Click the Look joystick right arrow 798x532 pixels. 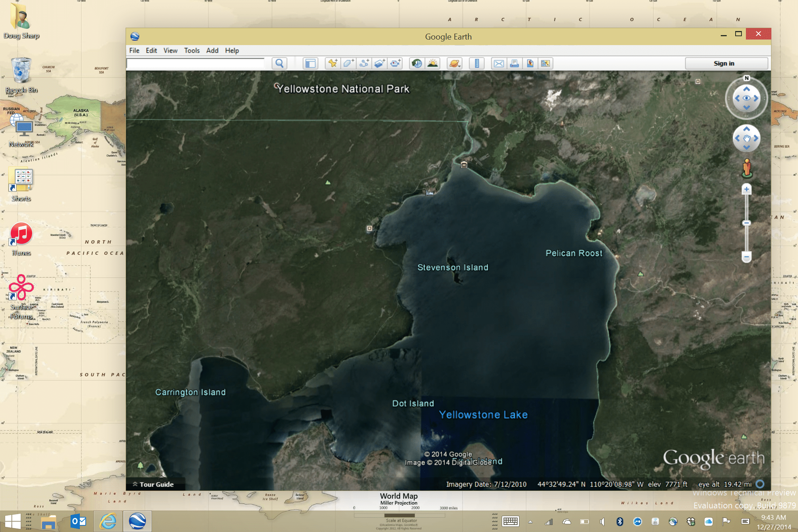point(756,98)
